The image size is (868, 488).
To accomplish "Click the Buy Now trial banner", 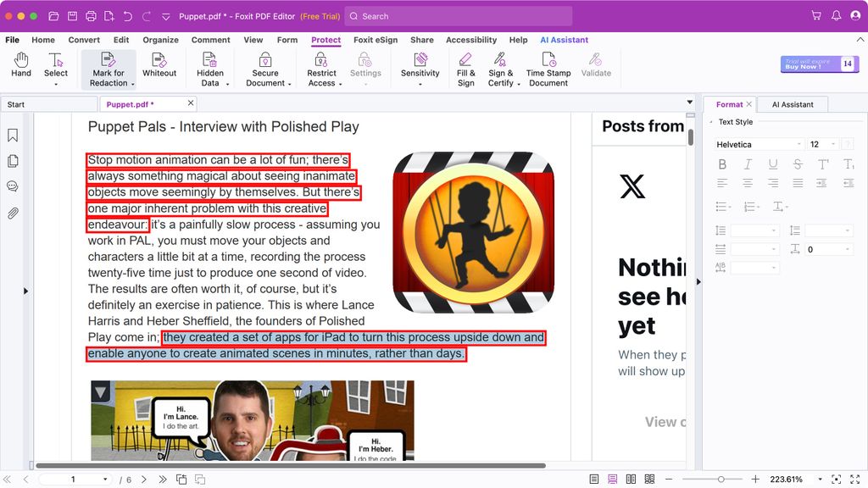I will click(820, 64).
